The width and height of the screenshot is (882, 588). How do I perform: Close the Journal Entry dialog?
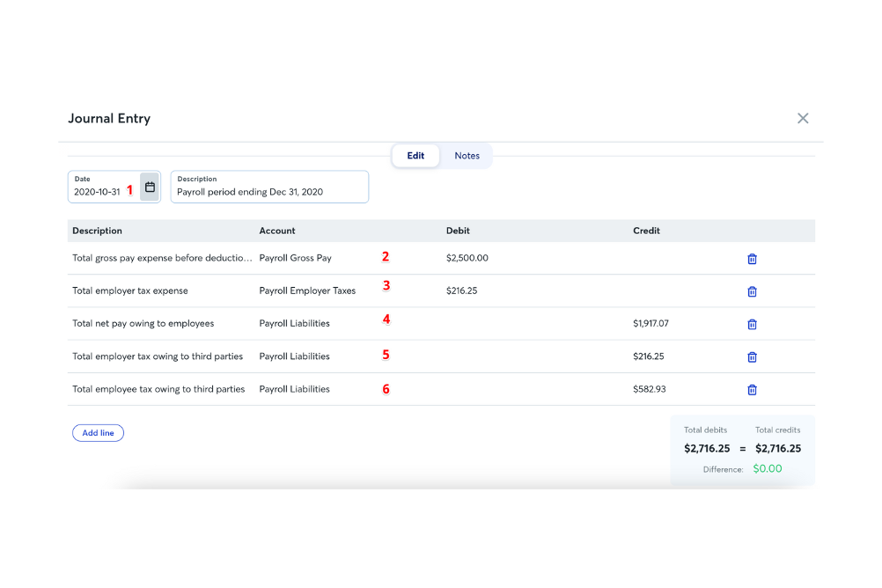point(803,118)
